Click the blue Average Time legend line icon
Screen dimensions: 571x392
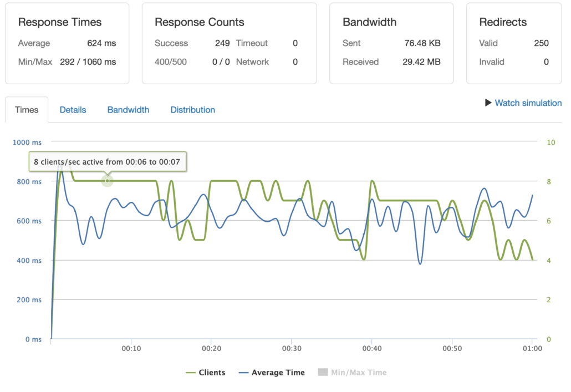tap(243, 373)
